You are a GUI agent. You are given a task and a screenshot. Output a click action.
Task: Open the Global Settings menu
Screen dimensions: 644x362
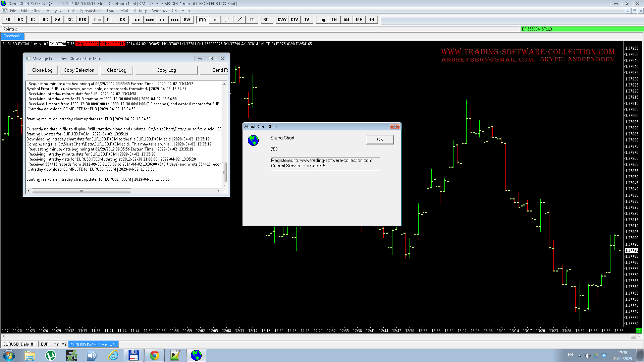[x=134, y=11]
